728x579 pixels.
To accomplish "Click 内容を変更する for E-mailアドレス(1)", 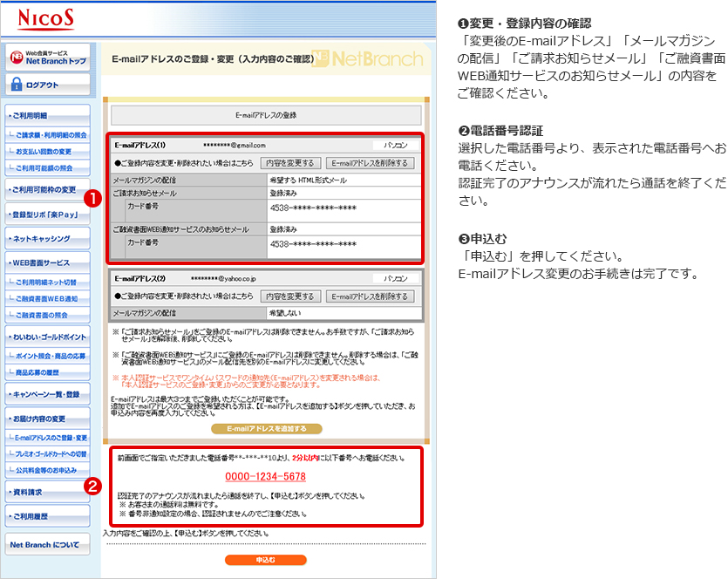I will (x=290, y=163).
